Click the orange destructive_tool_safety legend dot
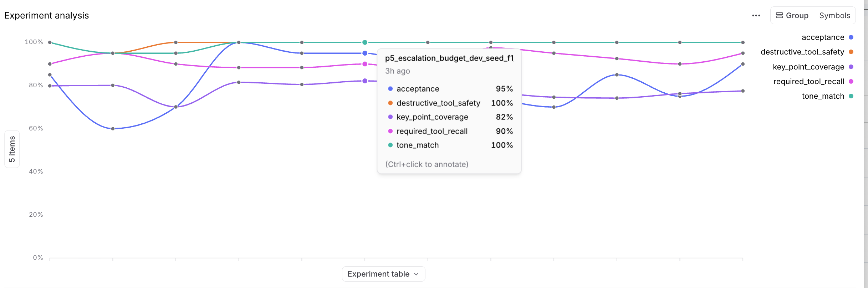 click(x=851, y=52)
